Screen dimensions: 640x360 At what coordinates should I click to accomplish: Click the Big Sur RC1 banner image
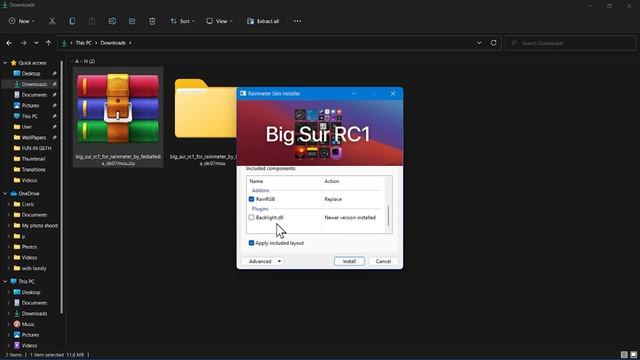coord(320,133)
